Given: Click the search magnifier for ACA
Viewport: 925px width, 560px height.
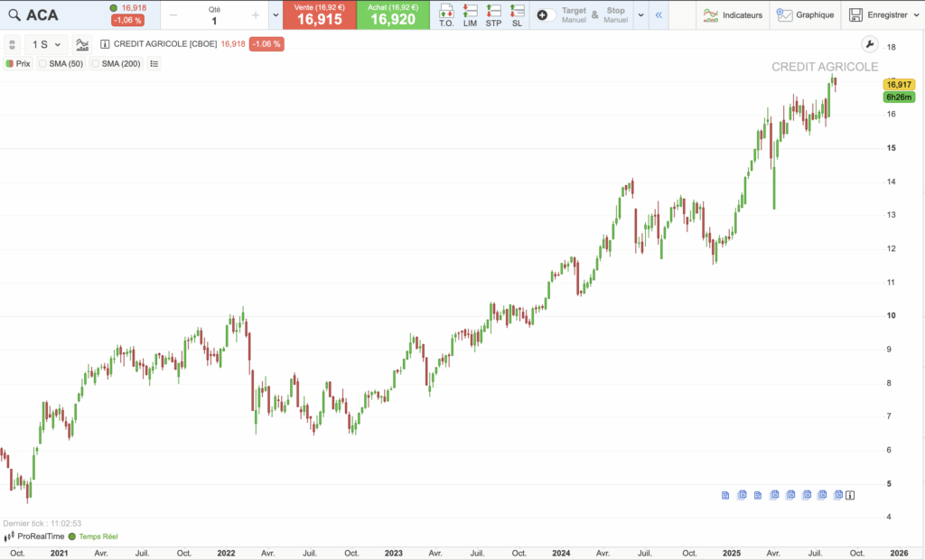Looking at the screenshot, I should pyautogui.click(x=13, y=14).
